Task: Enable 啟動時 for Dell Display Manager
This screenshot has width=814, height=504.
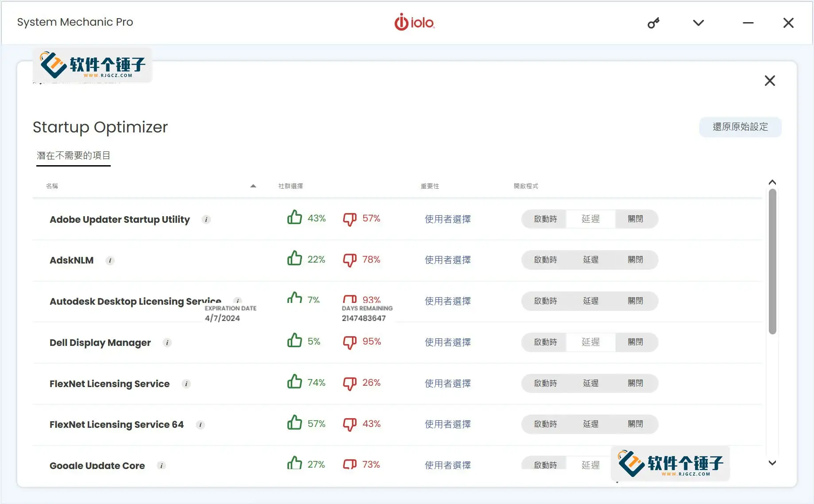Action: 544,342
